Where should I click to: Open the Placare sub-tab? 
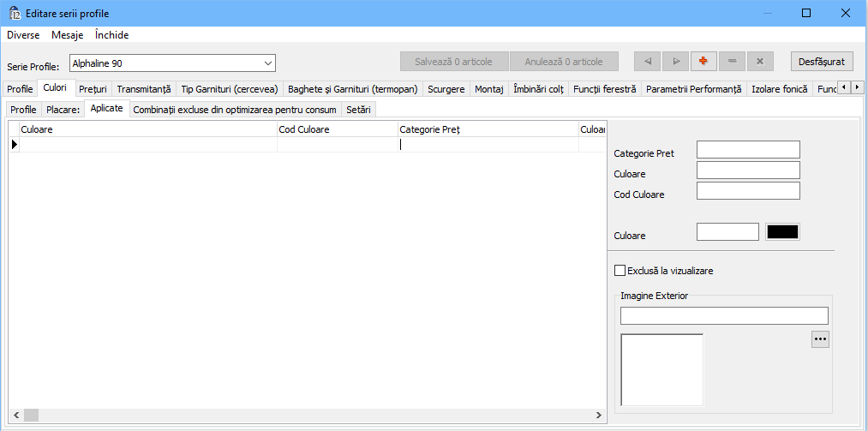coord(63,110)
